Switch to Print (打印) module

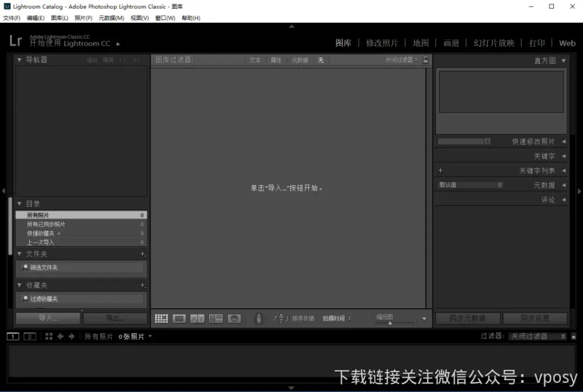(x=537, y=43)
